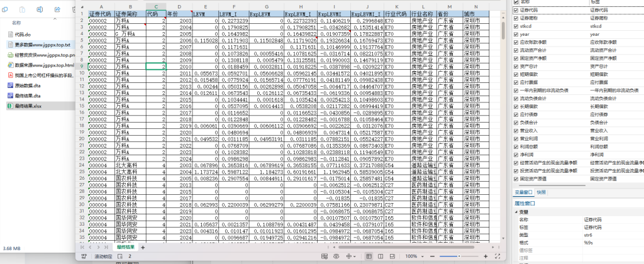Select the PDF file 我国上市公司杠杆操纵的手段

point(41,75)
